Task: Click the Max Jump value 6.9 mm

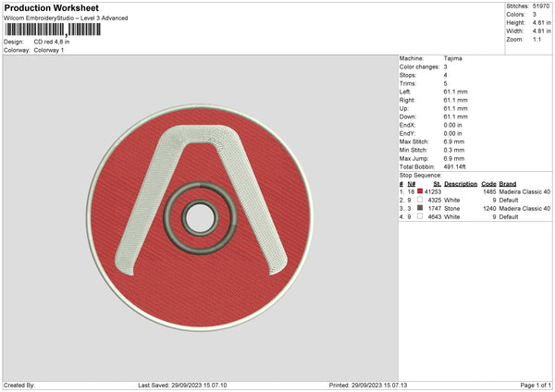Action: coord(454,159)
